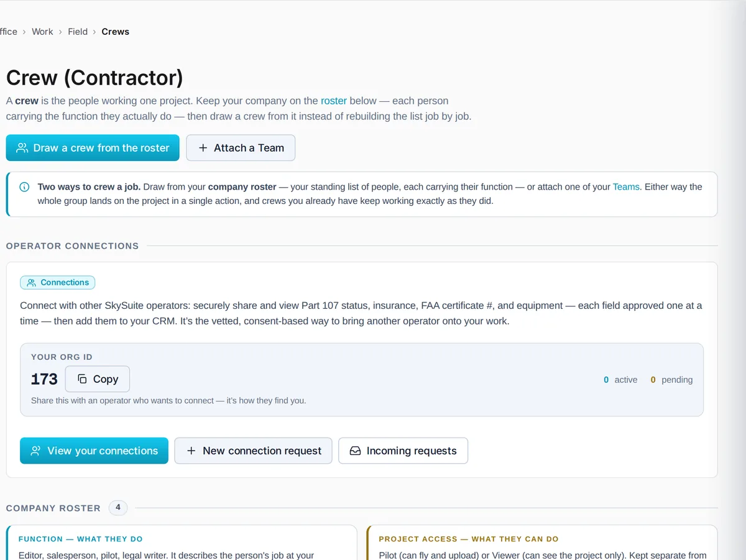The height and width of the screenshot is (560, 746).
Task: Click the Draw a crew from the roster button
Action: tap(93, 148)
